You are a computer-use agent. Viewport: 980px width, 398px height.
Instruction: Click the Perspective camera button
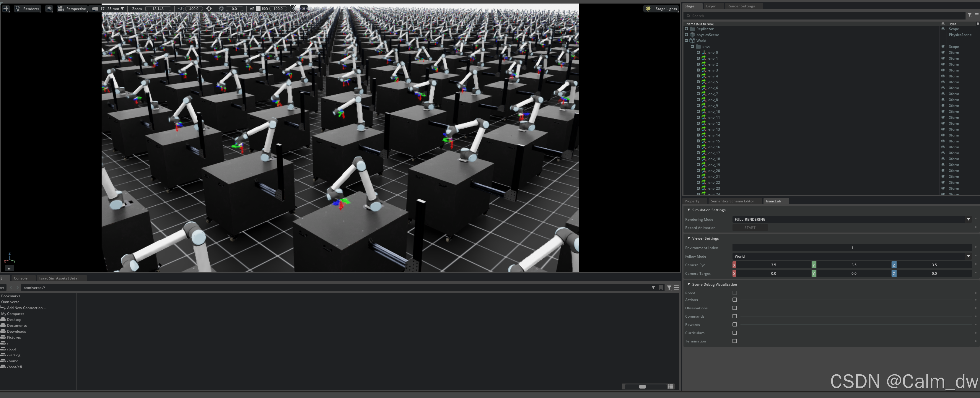72,8
